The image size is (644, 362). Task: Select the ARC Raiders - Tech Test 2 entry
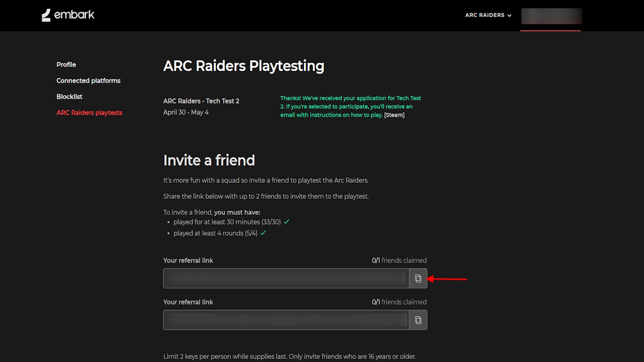pos(201,101)
